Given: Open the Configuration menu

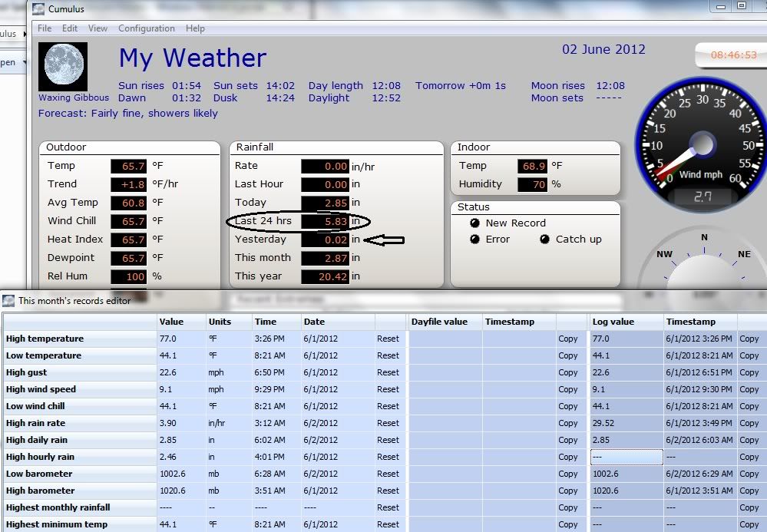Looking at the screenshot, I should coord(146,28).
